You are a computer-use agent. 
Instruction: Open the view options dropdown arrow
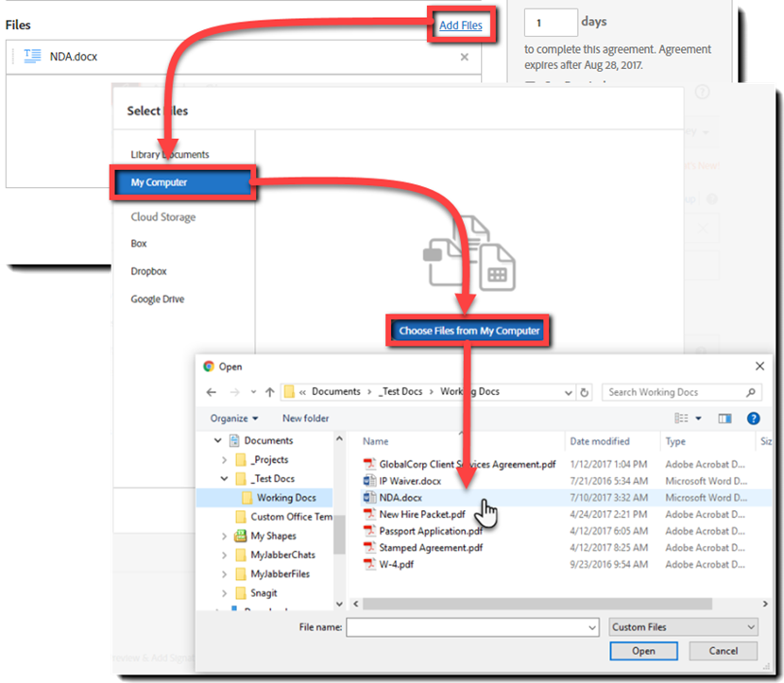pos(698,418)
